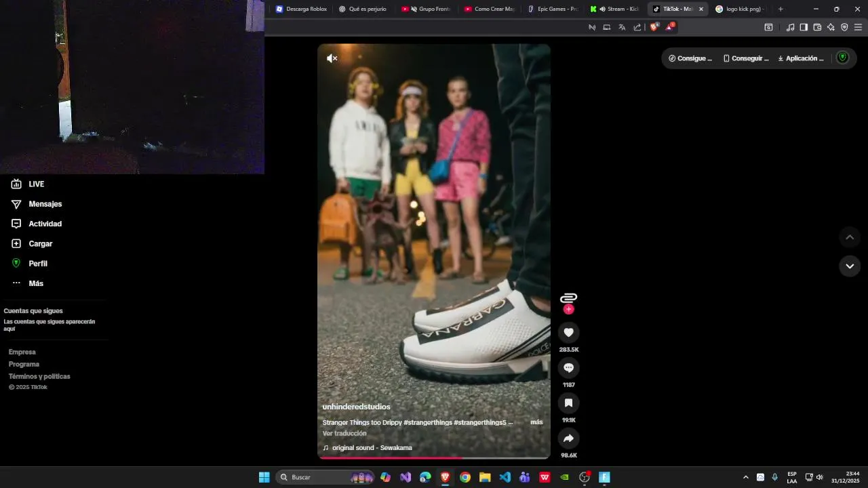
Task: Switch to the 'Qué es perjurio' tab
Action: pos(363,9)
